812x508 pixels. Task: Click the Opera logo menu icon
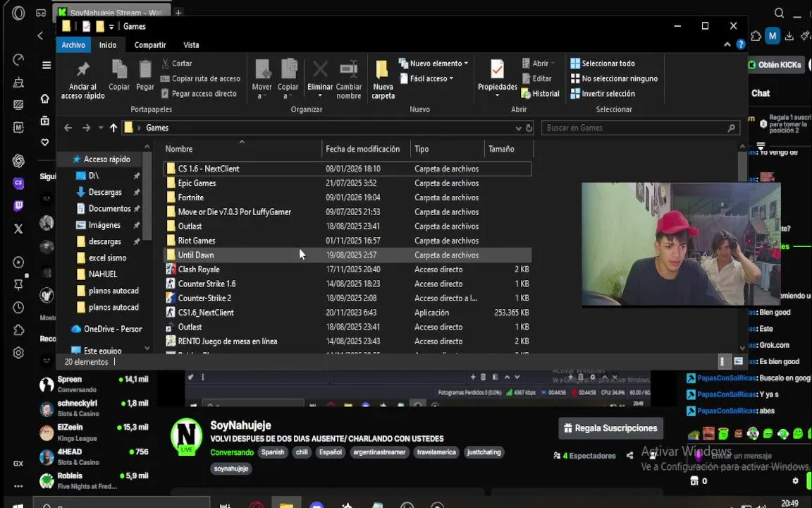pyautogui.click(x=18, y=13)
